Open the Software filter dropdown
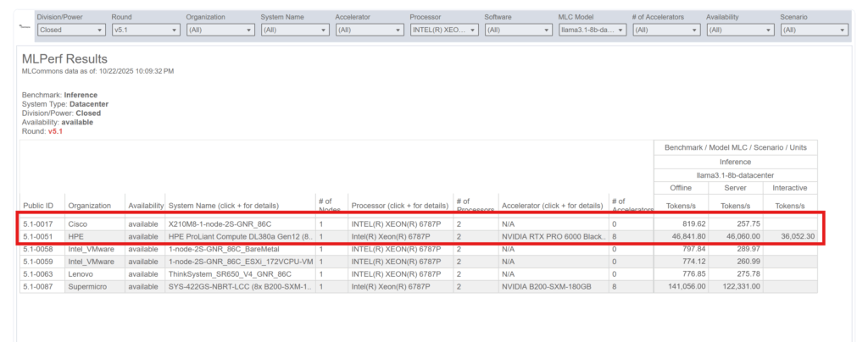Viewport: 868px width, 342px height. [518, 30]
